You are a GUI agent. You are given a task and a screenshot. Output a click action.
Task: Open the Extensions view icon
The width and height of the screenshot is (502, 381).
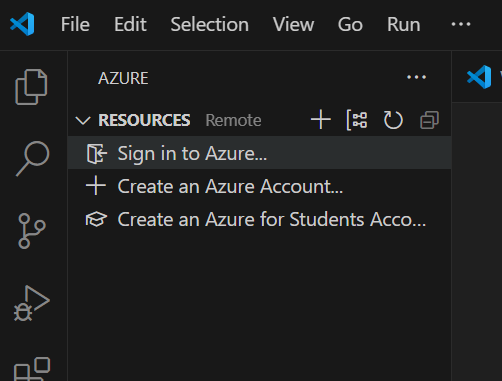[x=32, y=369]
